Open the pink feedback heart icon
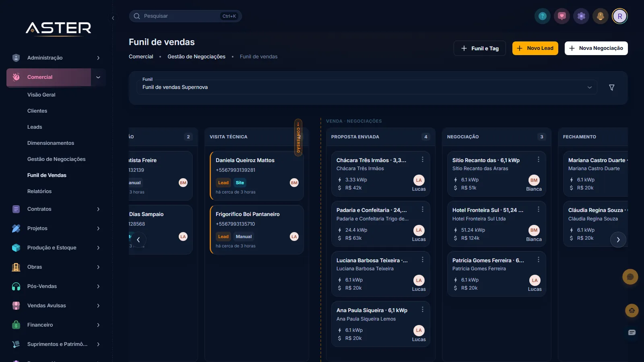The image size is (644, 362). pyautogui.click(x=562, y=16)
